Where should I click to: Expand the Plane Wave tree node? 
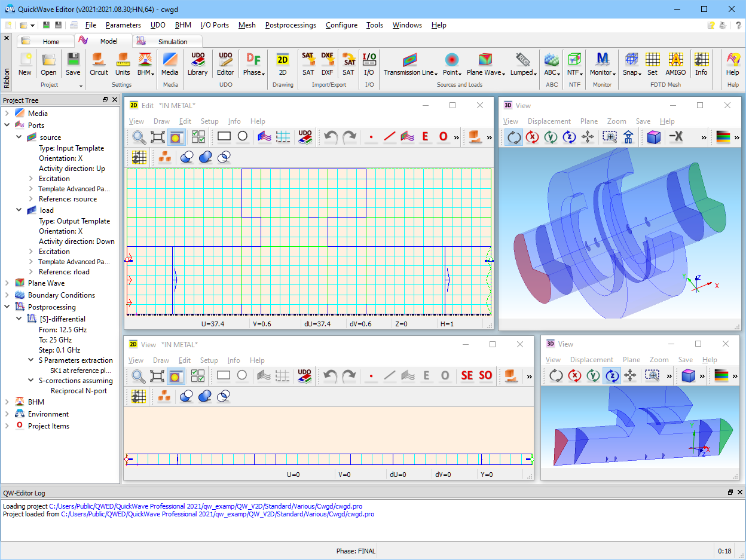7,283
